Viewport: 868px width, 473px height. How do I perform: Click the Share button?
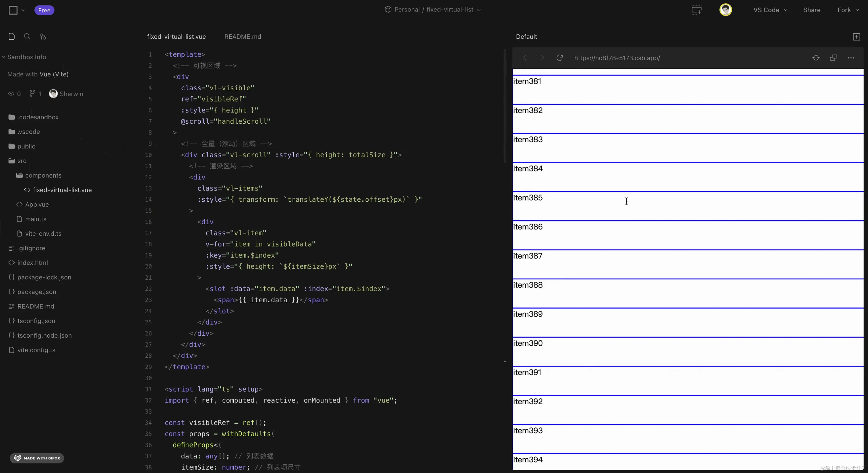coord(811,10)
